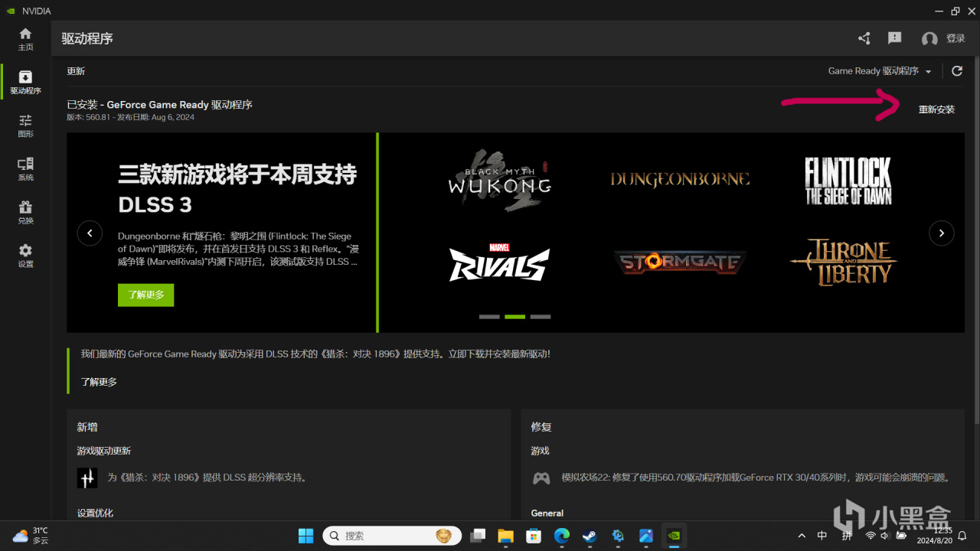
Task: Click the 新增 section heading
Action: (87, 427)
